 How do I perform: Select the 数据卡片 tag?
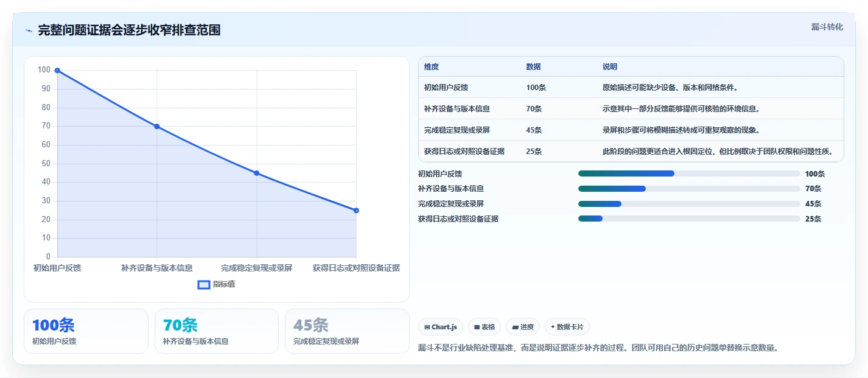(567, 327)
